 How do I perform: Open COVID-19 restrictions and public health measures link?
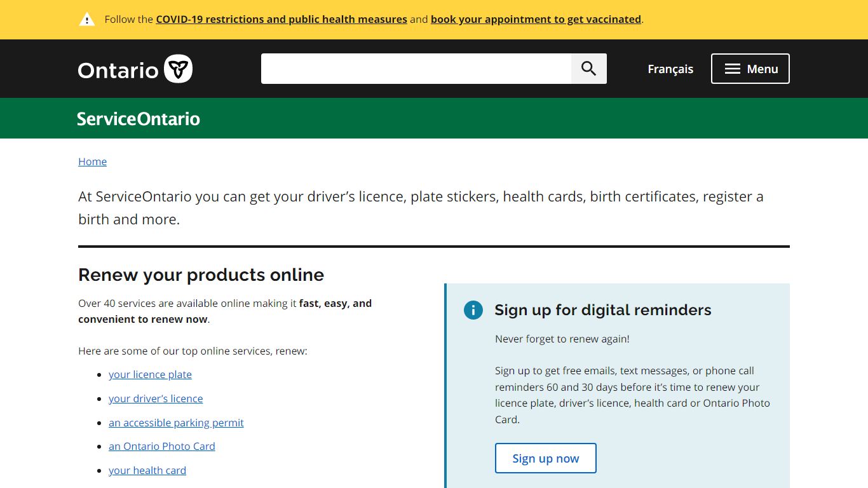(x=281, y=19)
